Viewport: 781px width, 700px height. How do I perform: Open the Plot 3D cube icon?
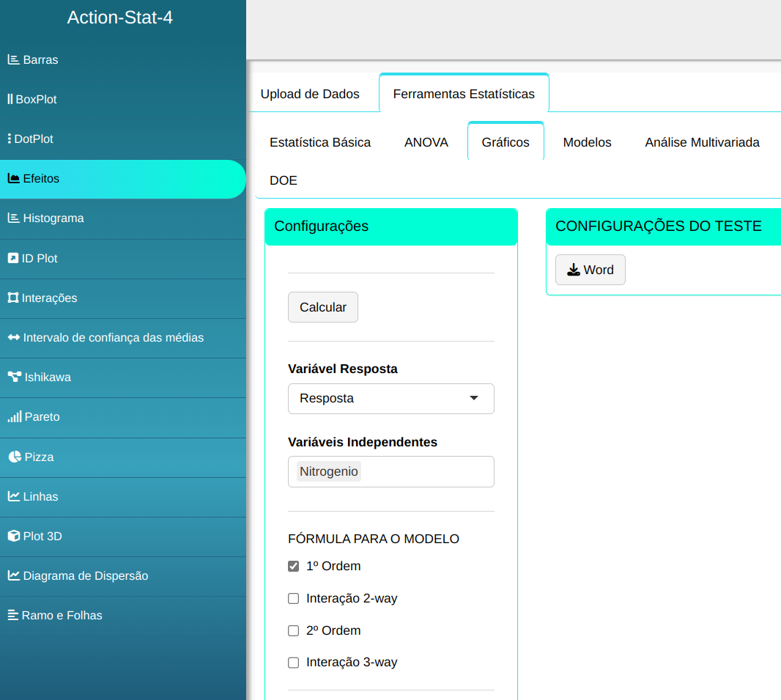[13, 536]
